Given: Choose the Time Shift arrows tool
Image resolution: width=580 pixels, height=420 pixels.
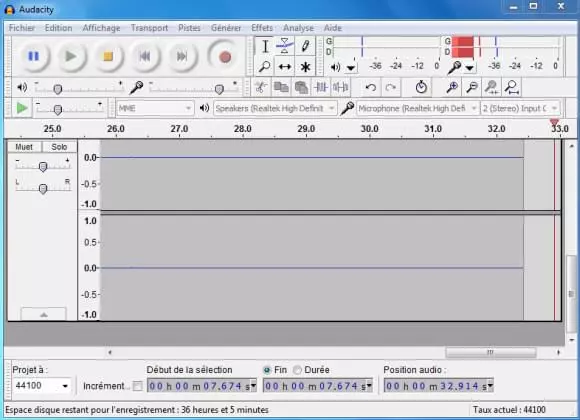Looking at the screenshot, I should pyautogui.click(x=284, y=67).
